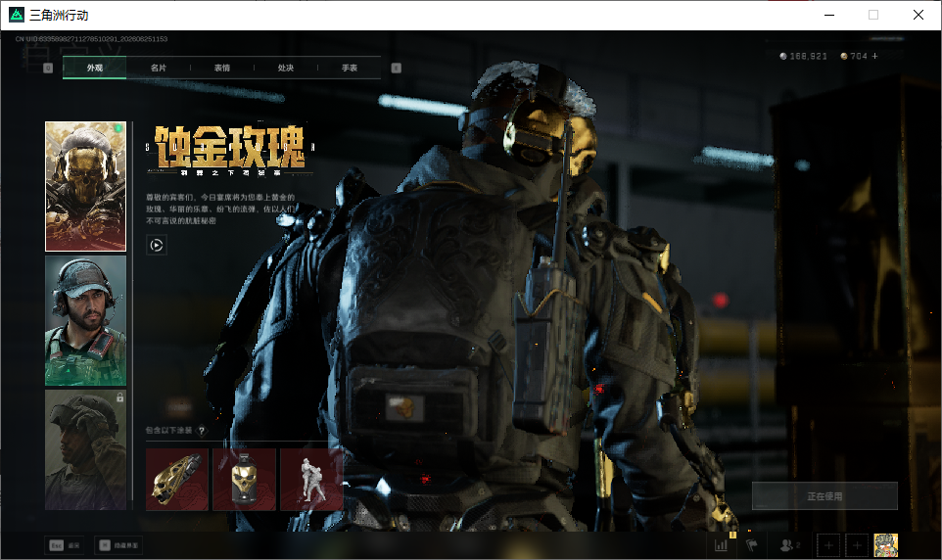Viewport: 942px width, 560px height.
Task: Click the lock icon on third skin
Action: pyautogui.click(x=119, y=397)
